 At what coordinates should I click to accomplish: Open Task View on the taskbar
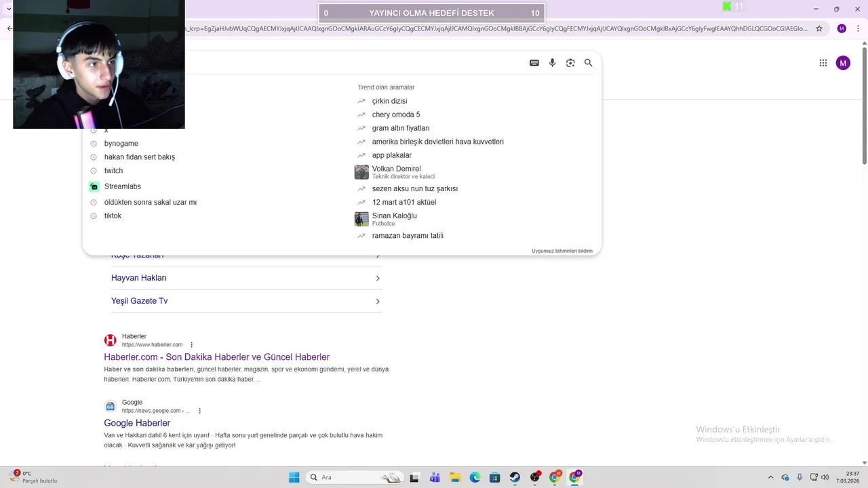tap(414, 477)
